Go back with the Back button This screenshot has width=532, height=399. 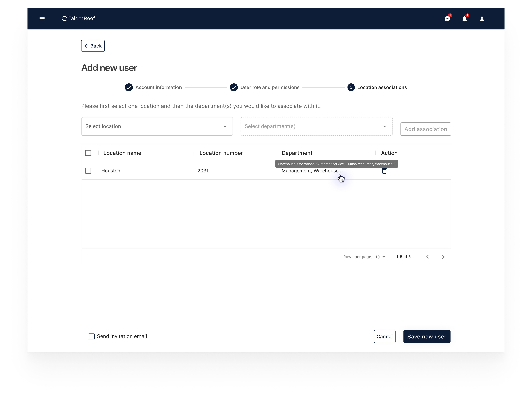(93, 46)
